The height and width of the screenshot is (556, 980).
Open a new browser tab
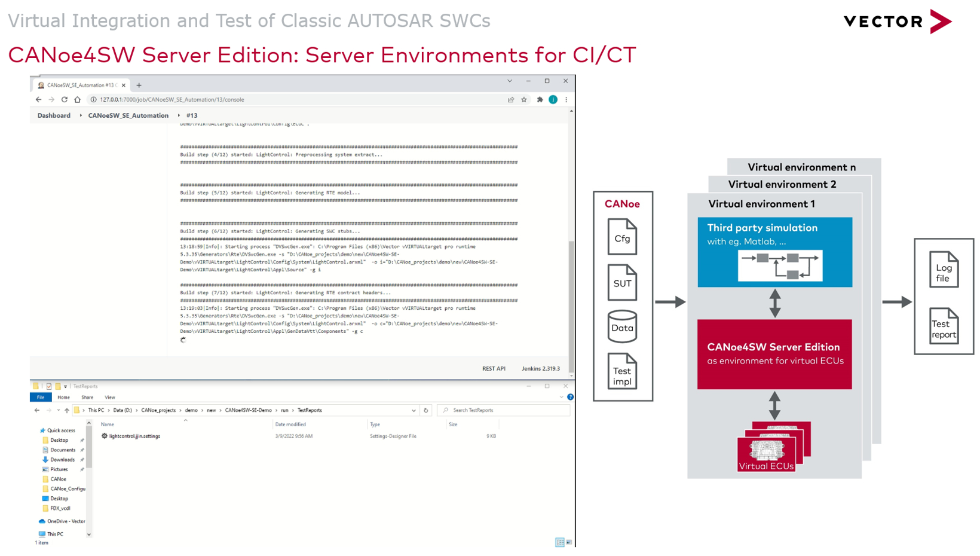pos(139,85)
